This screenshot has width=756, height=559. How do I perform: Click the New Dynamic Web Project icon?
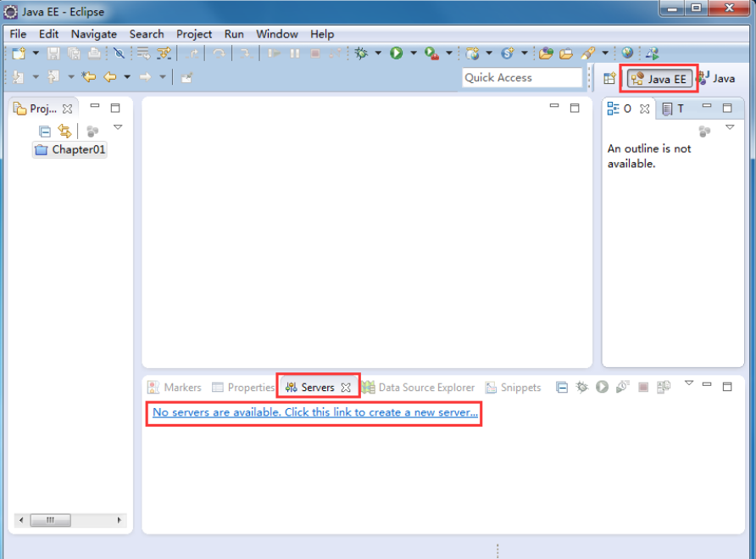coord(472,53)
